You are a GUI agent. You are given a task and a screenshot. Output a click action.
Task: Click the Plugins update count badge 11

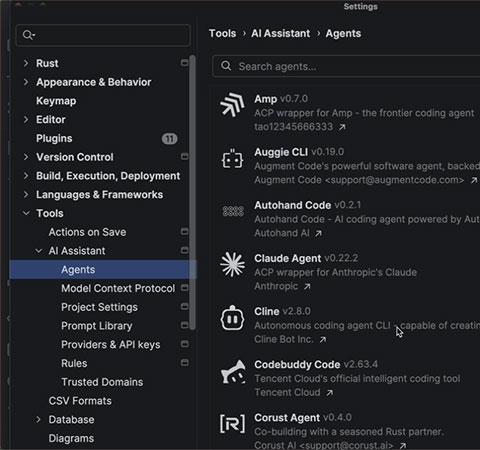[x=170, y=139]
